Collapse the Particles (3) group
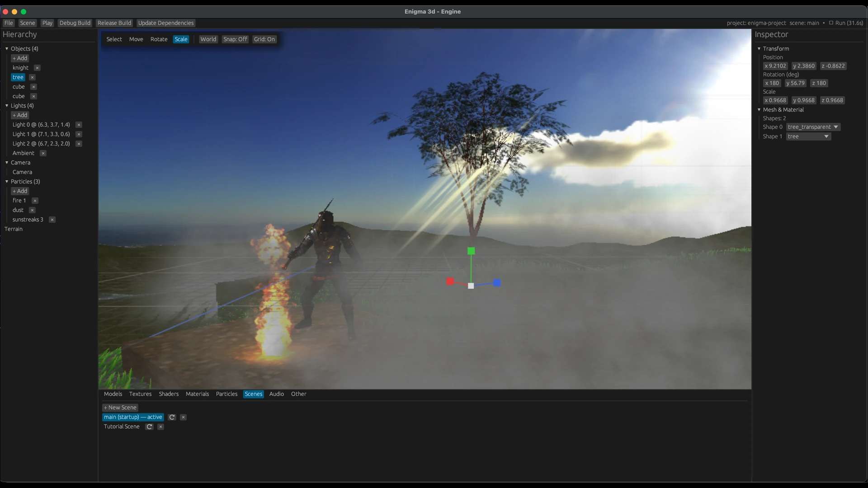The width and height of the screenshot is (868, 488). [x=7, y=182]
